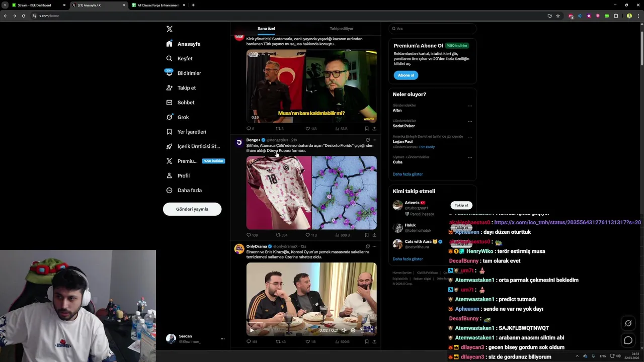The height and width of the screenshot is (362, 644).
Task: Open OnlyDrama video settings gear
Action: pyautogui.click(x=353, y=330)
